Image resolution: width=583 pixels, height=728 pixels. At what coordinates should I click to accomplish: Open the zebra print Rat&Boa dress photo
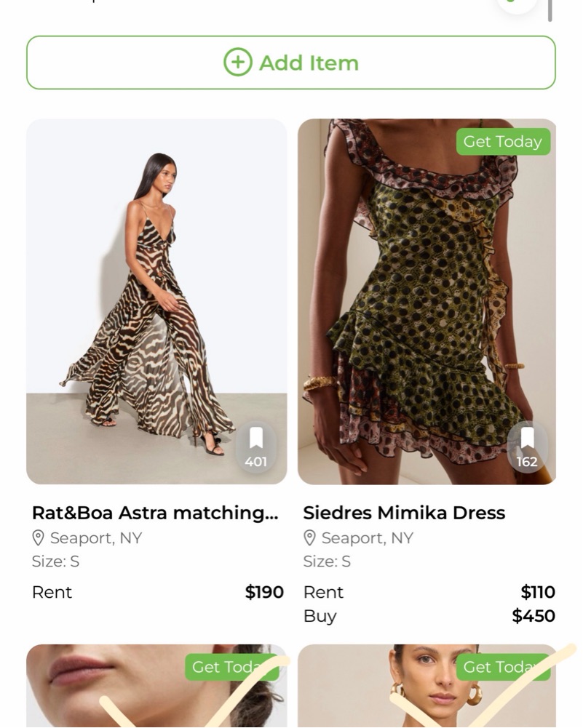point(156,291)
